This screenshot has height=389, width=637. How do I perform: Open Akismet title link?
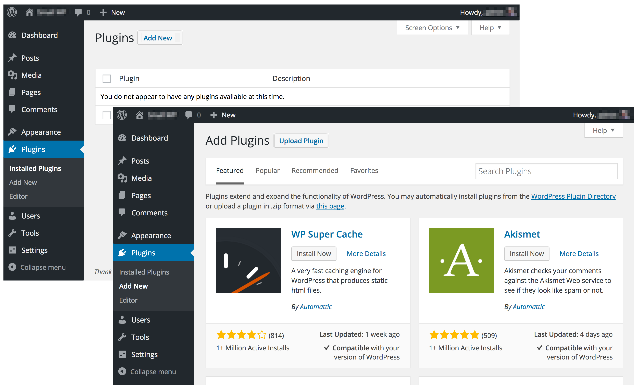coord(522,234)
